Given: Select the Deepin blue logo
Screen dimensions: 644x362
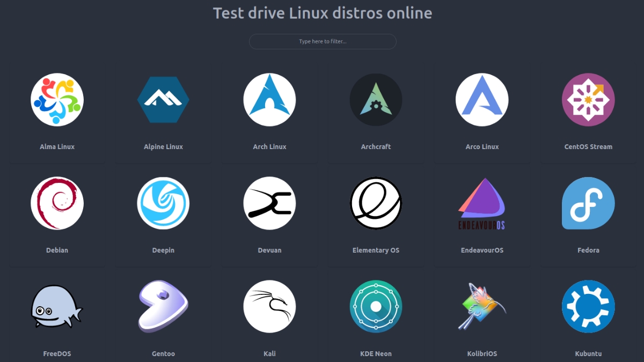Looking at the screenshot, I should [x=163, y=203].
